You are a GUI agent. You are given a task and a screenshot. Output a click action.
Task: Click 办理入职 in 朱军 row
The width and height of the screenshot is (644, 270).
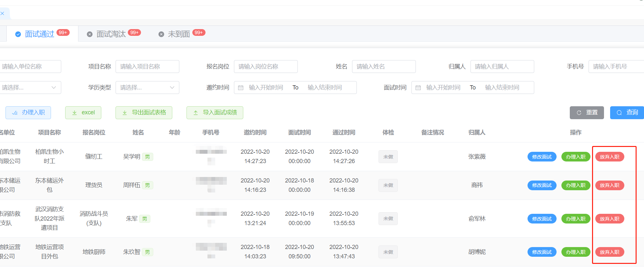[576, 219]
